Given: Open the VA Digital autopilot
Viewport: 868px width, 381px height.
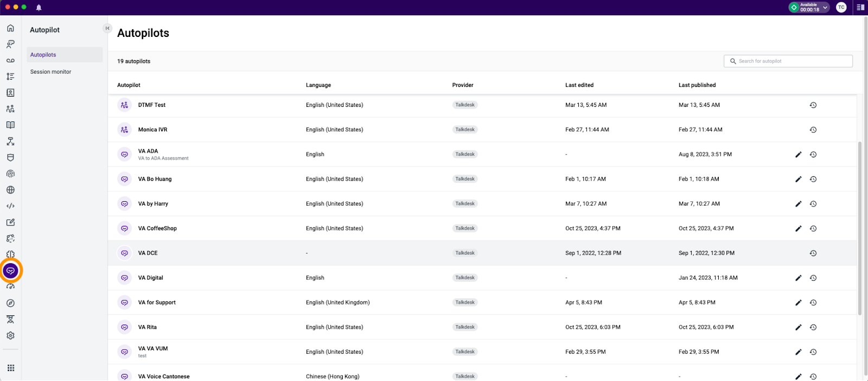Looking at the screenshot, I should coord(150,278).
